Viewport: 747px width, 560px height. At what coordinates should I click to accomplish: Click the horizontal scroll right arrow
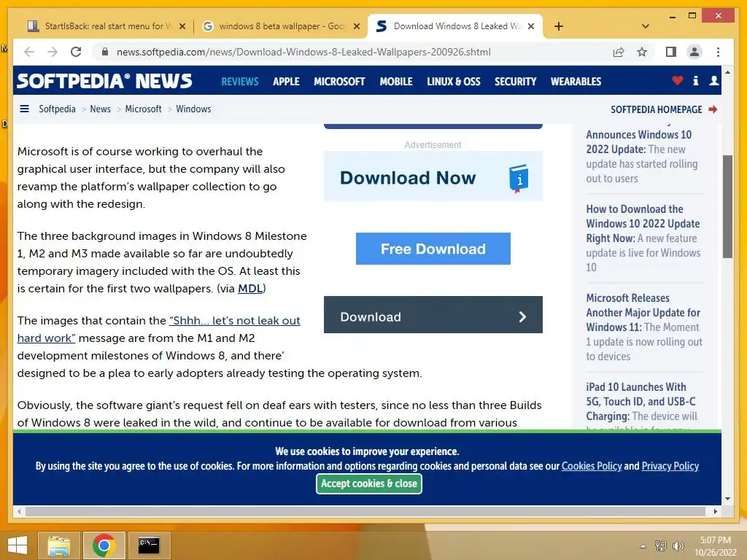coord(715,511)
